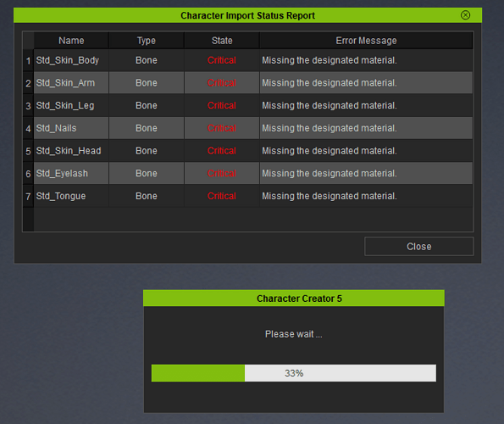Click Critical state for Std_Skin_Body
This screenshot has width=504, height=424.
pyautogui.click(x=222, y=60)
